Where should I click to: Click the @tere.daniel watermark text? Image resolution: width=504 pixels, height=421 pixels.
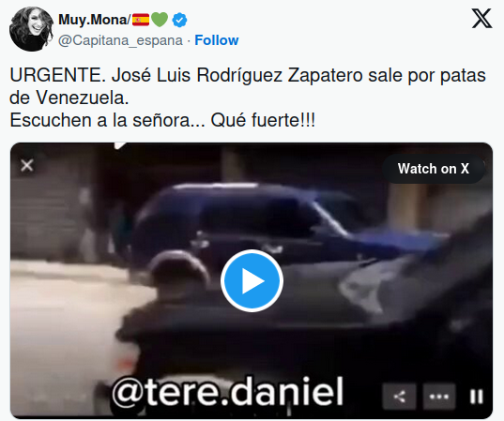point(228,391)
